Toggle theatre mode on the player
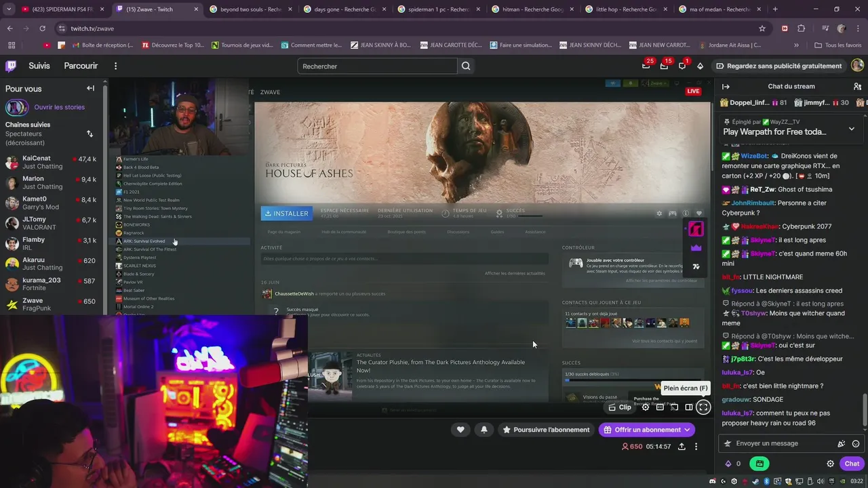Image resolution: width=868 pixels, height=488 pixels. (x=688, y=407)
